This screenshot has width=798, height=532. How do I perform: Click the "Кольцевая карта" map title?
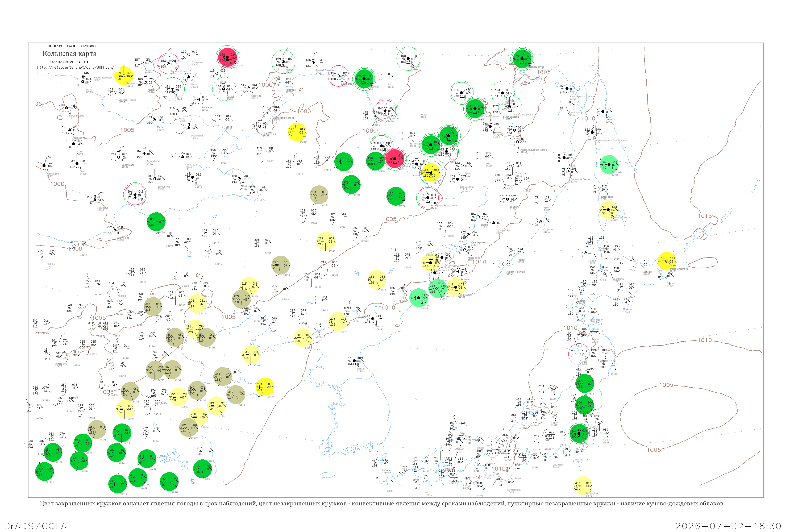tap(69, 54)
